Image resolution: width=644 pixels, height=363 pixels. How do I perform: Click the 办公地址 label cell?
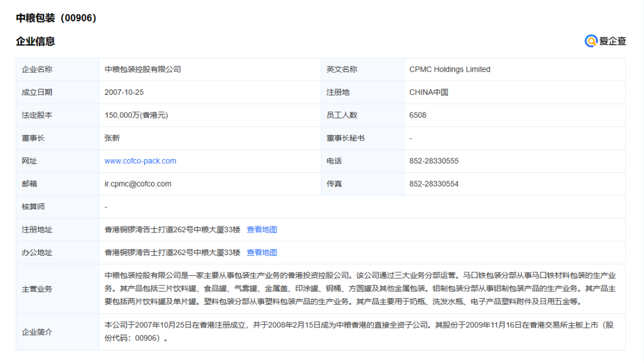pyautogui.click(x=57, y=253)
